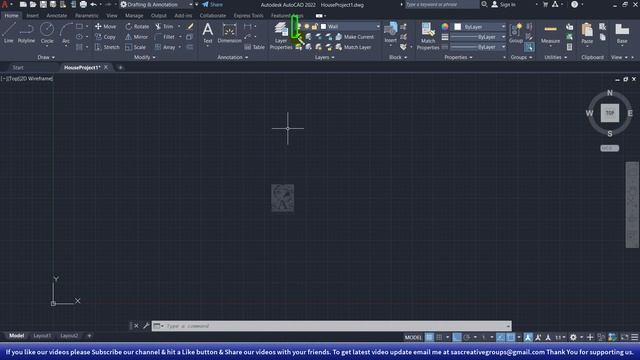Click the Save icon in quick access toolbar
Screen dimensions: 640x360
point(43,4)
